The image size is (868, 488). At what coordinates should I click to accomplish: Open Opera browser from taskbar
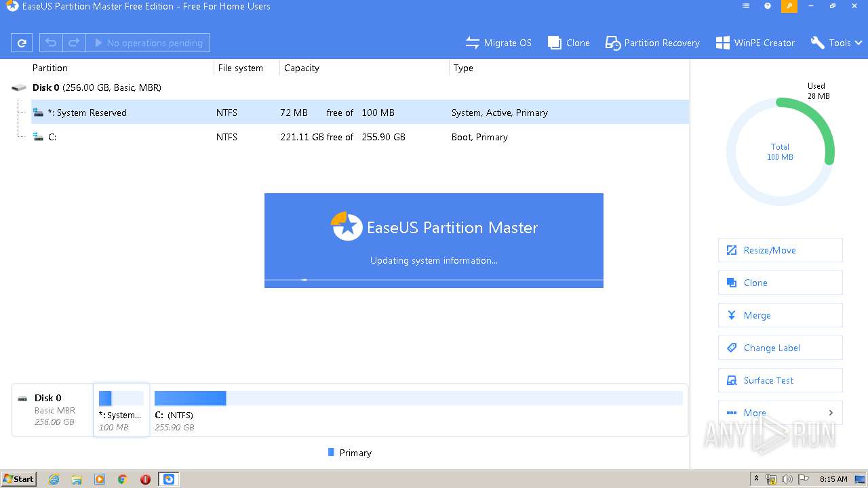[x=145, y=479]
